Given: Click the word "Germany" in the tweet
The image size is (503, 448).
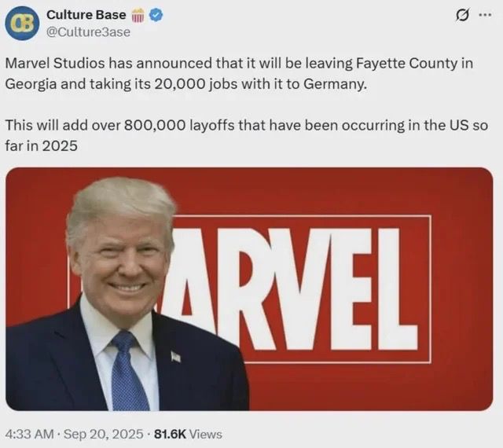Looking at the screenshot, I should tap(333, 84).
